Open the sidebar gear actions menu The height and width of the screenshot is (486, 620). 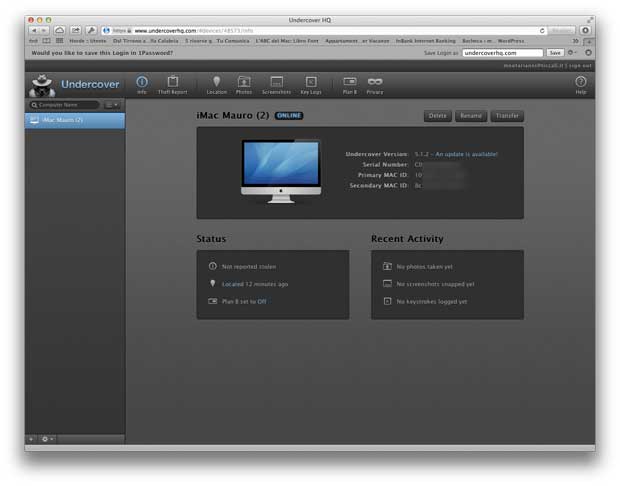coord(47,439)
